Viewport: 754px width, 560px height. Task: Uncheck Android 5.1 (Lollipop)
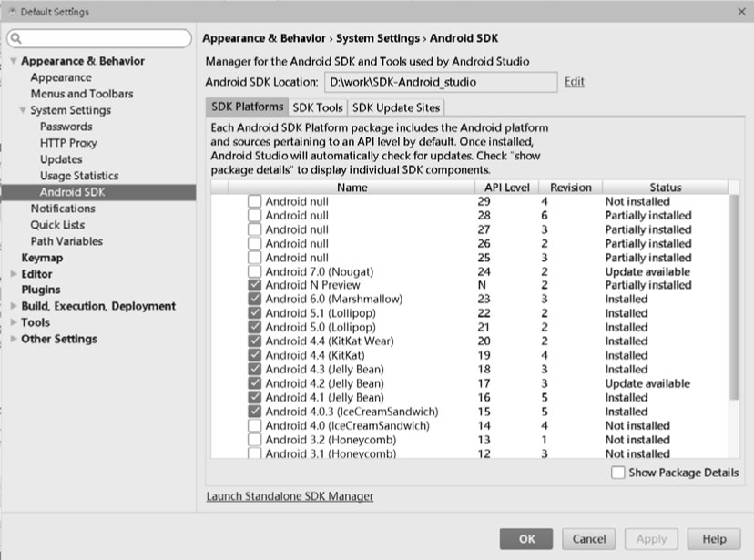pyautogui.click(x=254, y=313)
